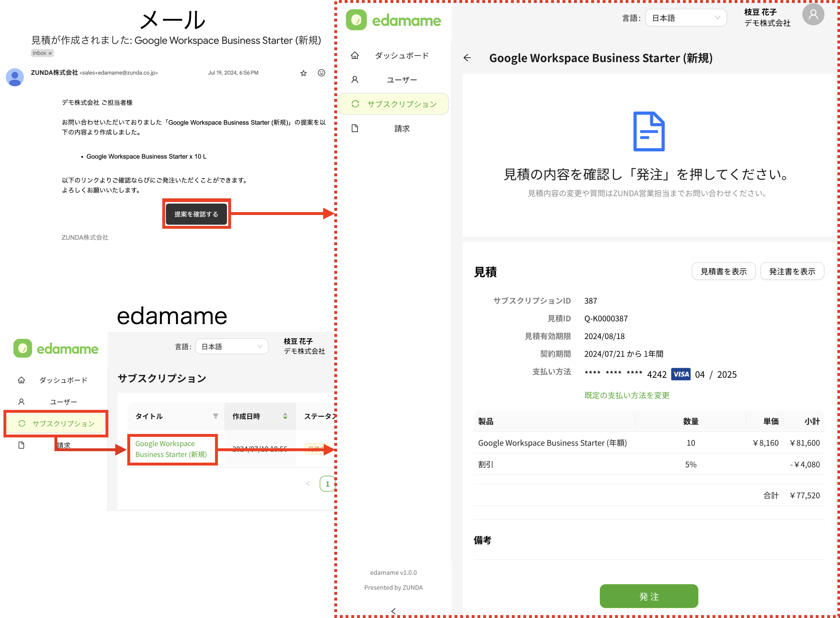The image size is (840, 618).
Task: Click 枝豆 花子 user name in right header
Action: [x=760, y=12]
